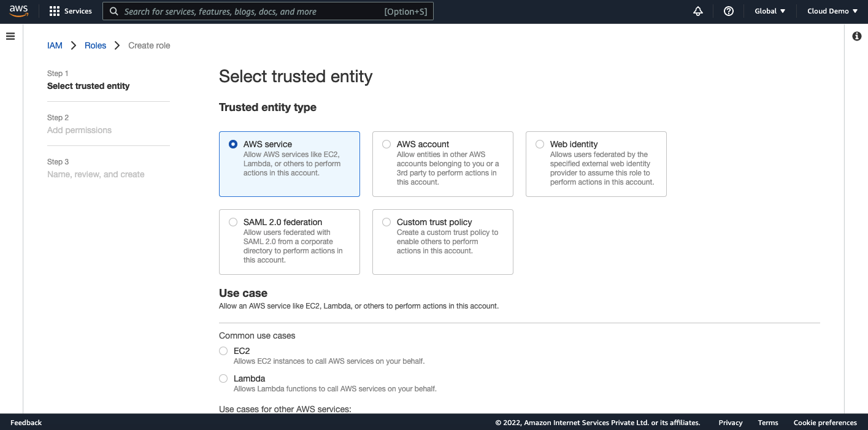Select SAML 2.0 federation radio
Viewport: 868px width, 430px height.
pyautogui.click(x=233, y=222)
